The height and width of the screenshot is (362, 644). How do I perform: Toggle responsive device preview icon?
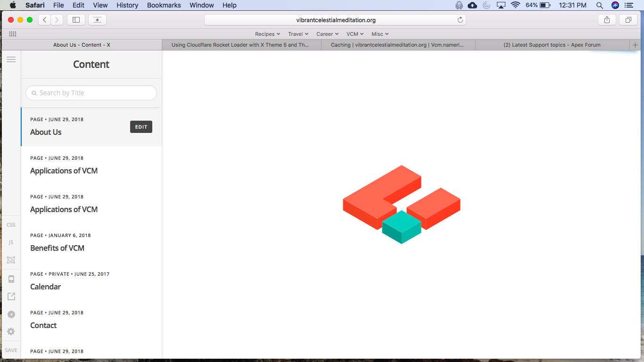(x=11, y=279)
